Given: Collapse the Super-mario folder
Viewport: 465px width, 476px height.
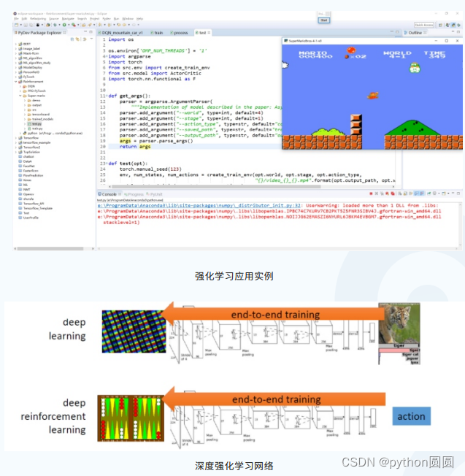Looking at the screenshot, I should [x=20, y=96].
